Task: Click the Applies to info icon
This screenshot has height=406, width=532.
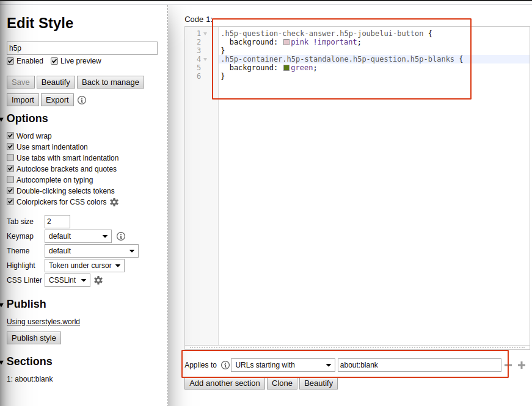Action: pos(225,365)
